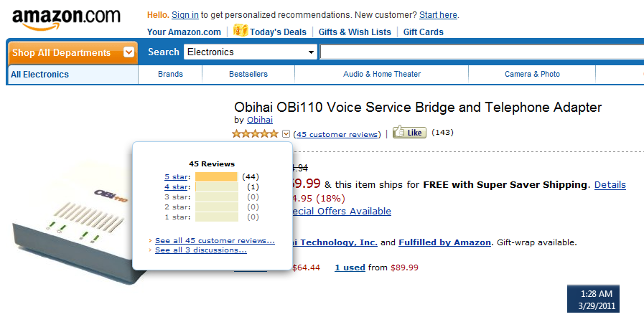
Task: Click the Obihai brand link
Action: (260, 120)
